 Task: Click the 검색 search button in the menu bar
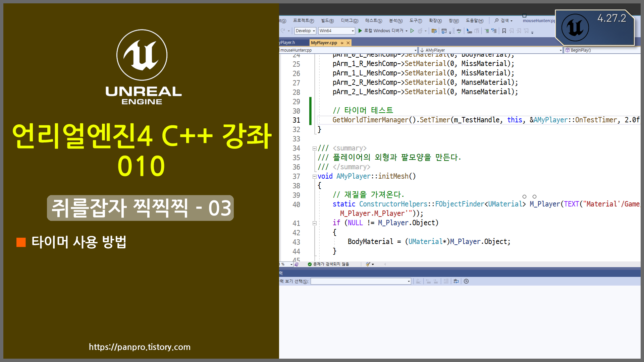coord(503,21)
